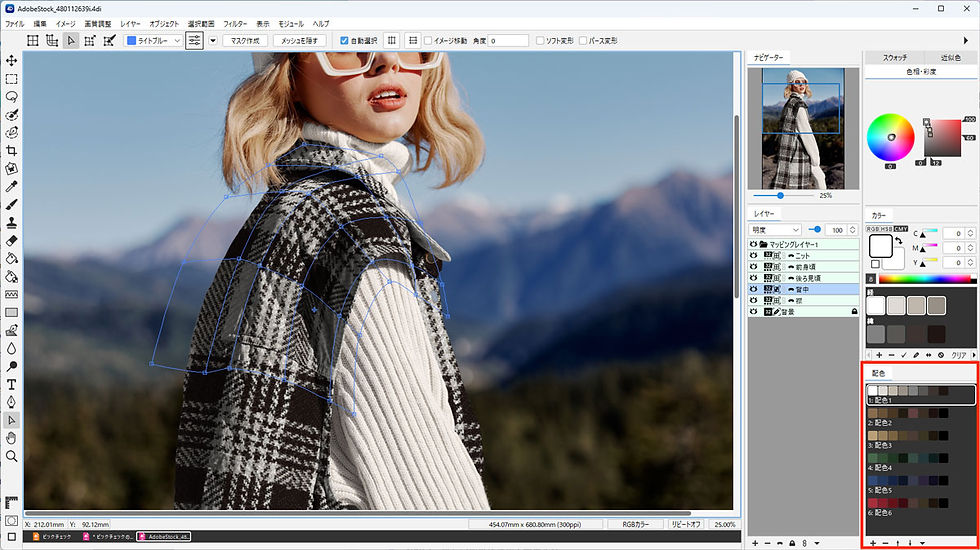Viewport: 980px width, 550px height.
Task: Switch to the 近似色 tab
Action: [x=951, y=58]
